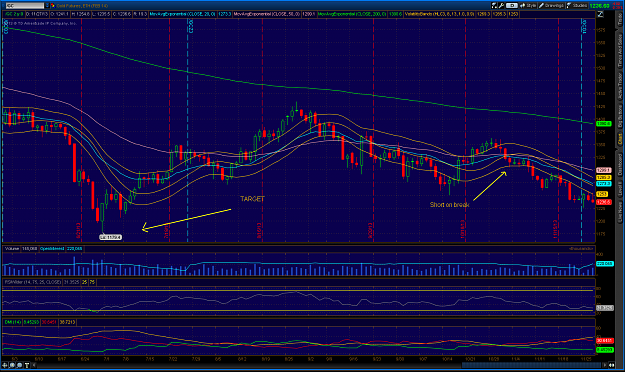Image resolution: width=625 pixels, height=372 pixels.
Task: Click the 7/22 date on the time axis
Action: (x=173, y=359)
